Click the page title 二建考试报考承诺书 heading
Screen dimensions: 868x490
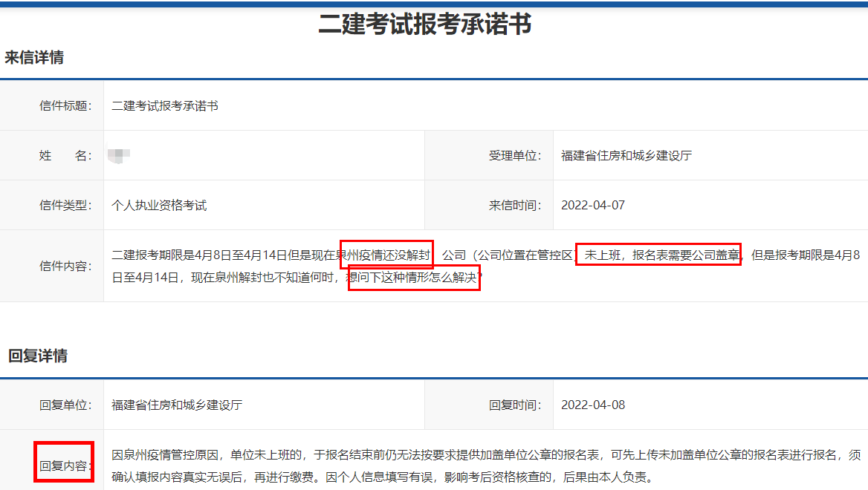pos(424,25)
